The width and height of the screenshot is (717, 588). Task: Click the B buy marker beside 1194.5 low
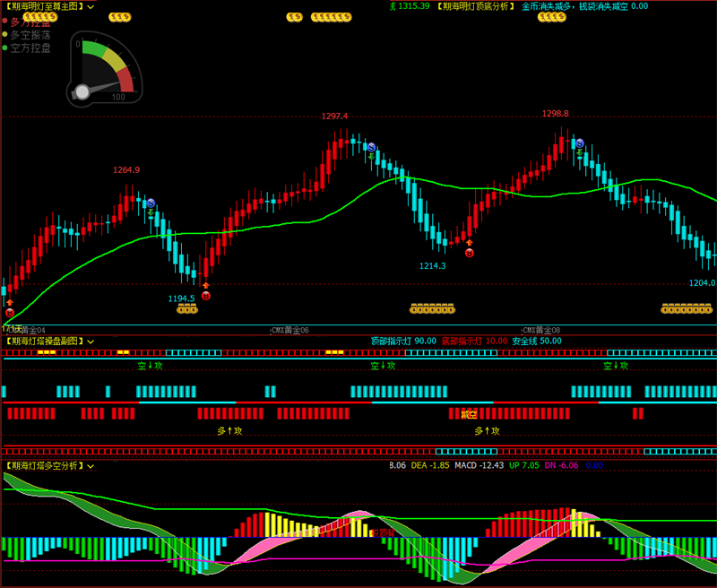[x=206, y=296]
